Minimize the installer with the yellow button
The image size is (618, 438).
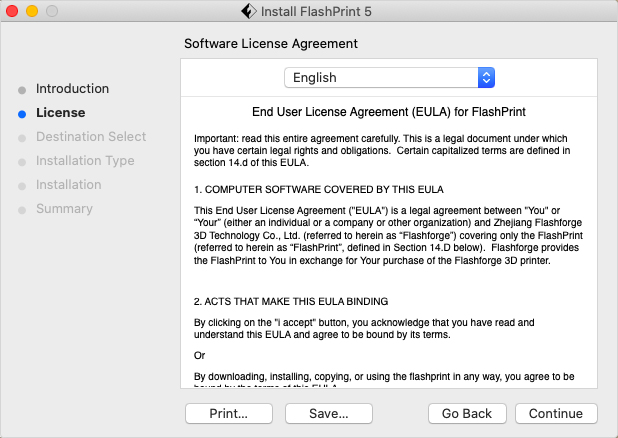(32, 11)
